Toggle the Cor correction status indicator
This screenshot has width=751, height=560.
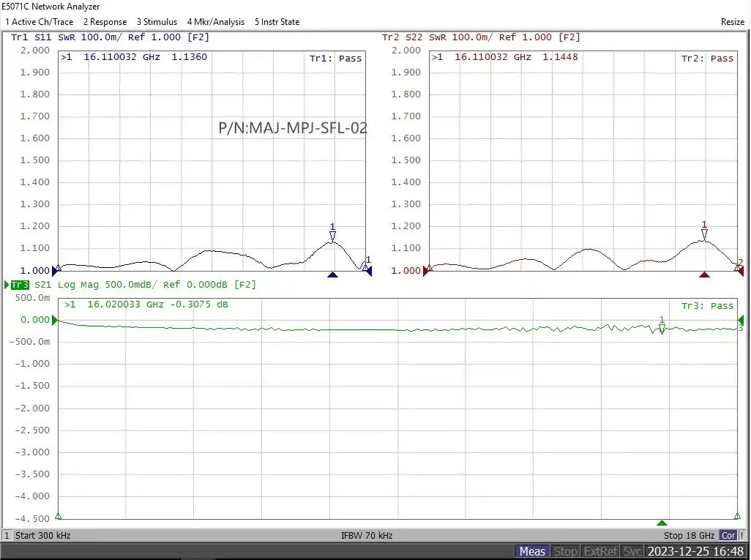point(729,536)
